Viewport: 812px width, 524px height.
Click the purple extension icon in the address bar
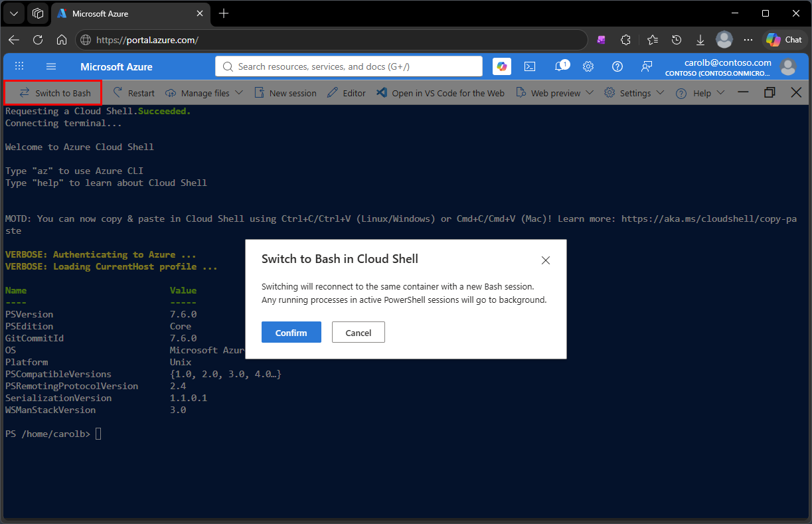click(601, 40)
